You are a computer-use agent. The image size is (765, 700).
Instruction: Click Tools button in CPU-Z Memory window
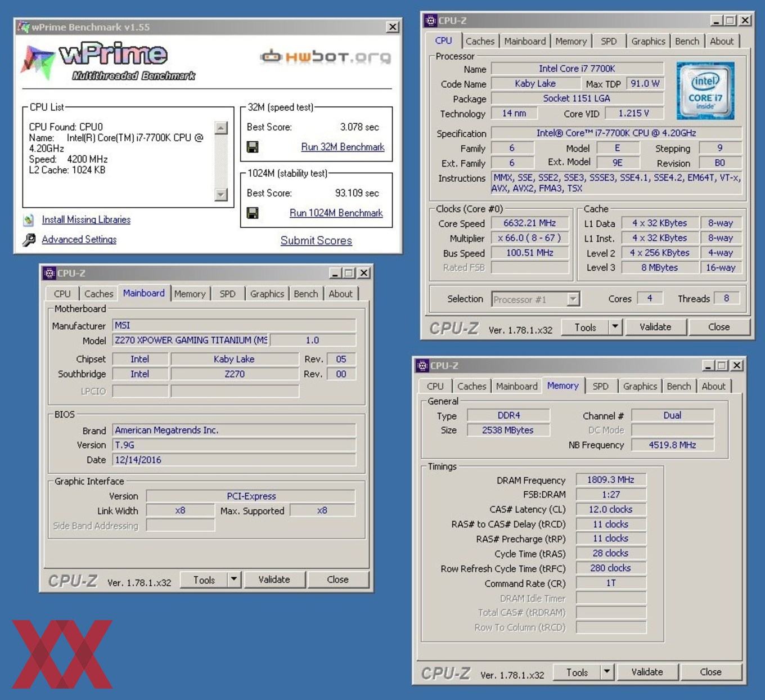coord(577,672)
